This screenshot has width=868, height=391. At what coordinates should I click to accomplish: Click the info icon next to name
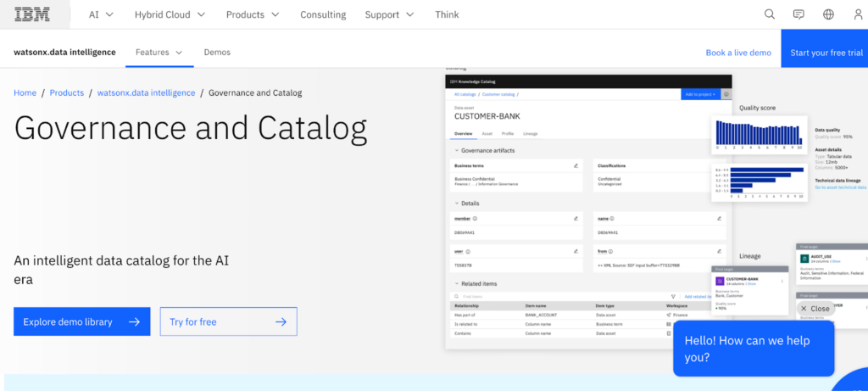pos(612,218)
